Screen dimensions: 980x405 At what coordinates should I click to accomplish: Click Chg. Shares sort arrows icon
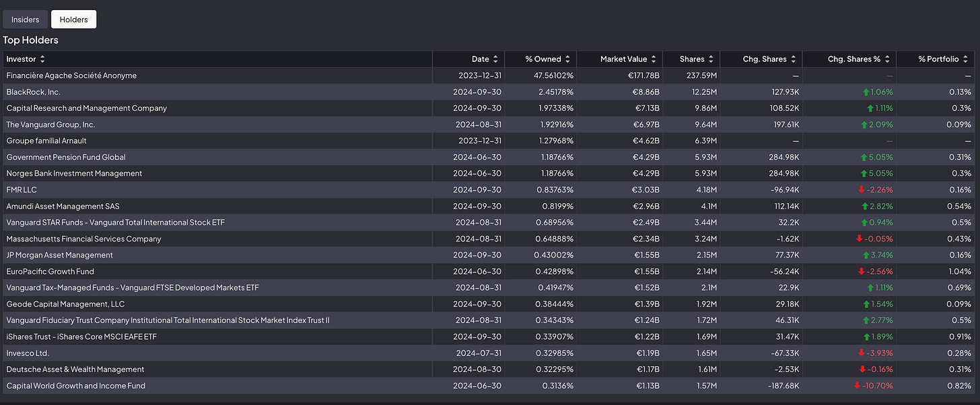(793, 59)
